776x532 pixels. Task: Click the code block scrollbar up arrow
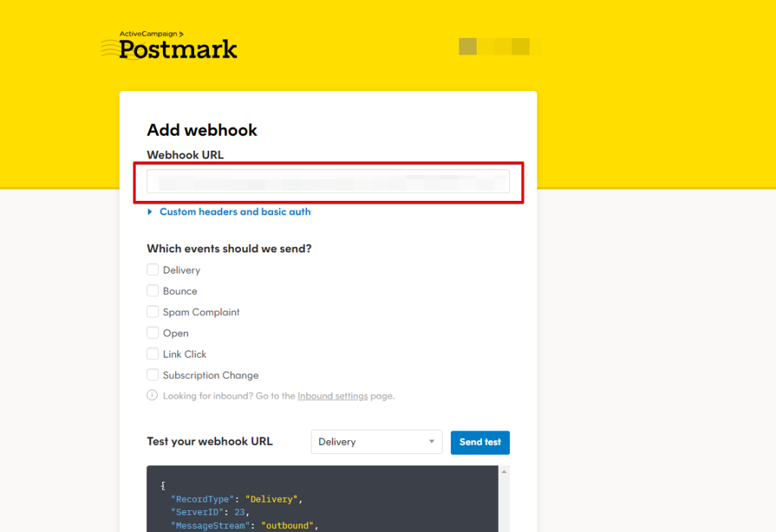[x=504, y=471]
